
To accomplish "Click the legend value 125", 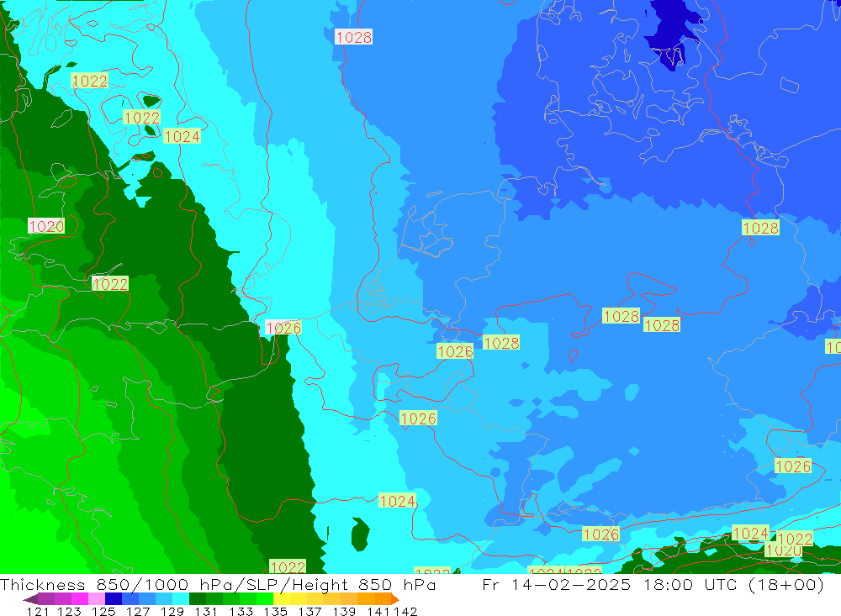I will [x=103, y=611].
